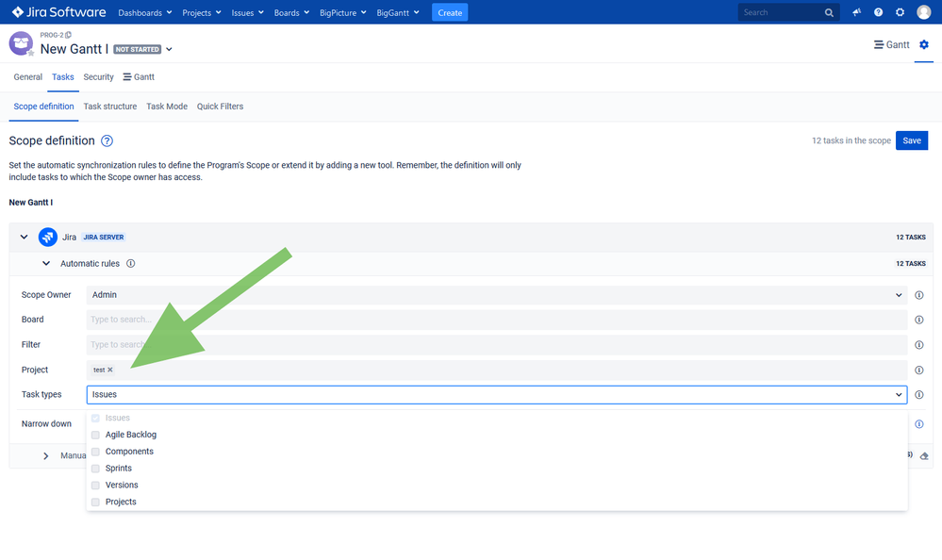Open the BigGantt menu

tap(398, 12)
